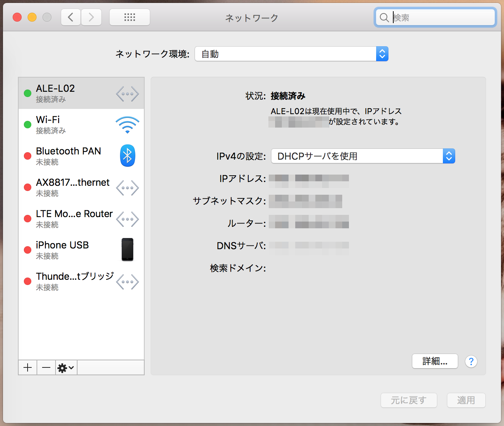This screenshot has width=504, height=426.
Task: Click the 詳細... advanced button
Action: [x=435, y=361]
